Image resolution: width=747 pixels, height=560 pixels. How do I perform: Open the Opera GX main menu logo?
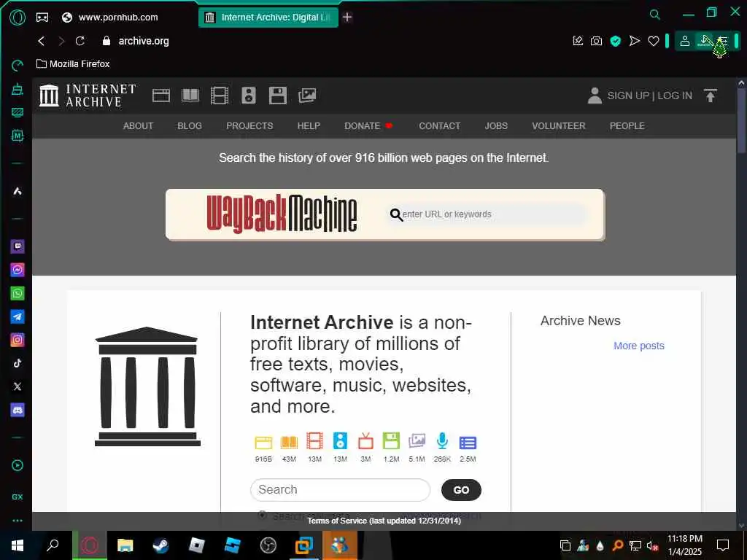pyautogui.click(x=18, y=17)
